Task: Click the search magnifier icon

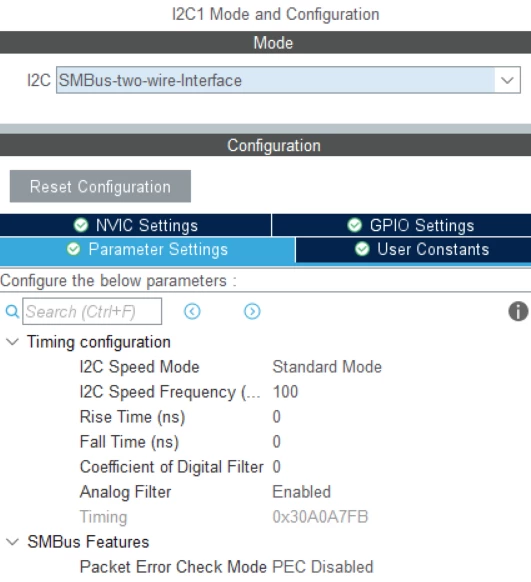Action: [12, 311]
